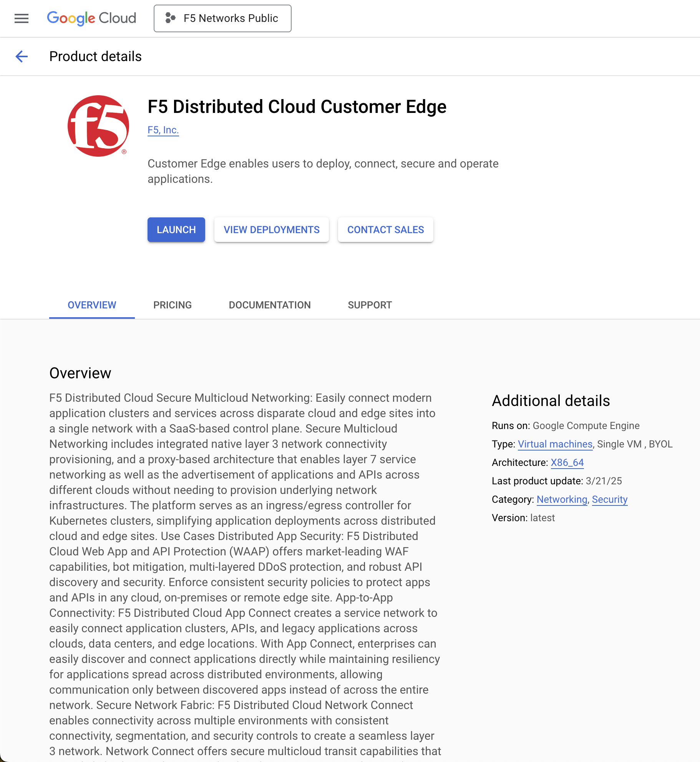Open the navigation hamburger menu
The height and width of the screenshot is (762, 700).
[x=21, y=18]
